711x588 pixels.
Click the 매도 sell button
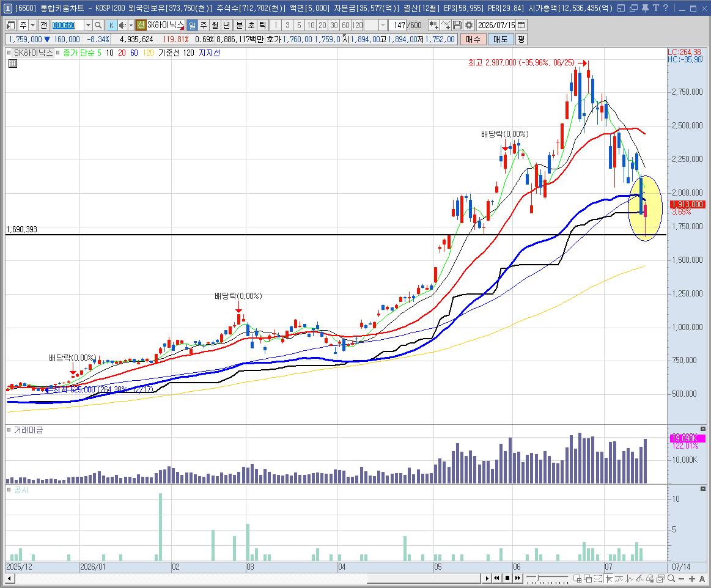tap(500, 40)
